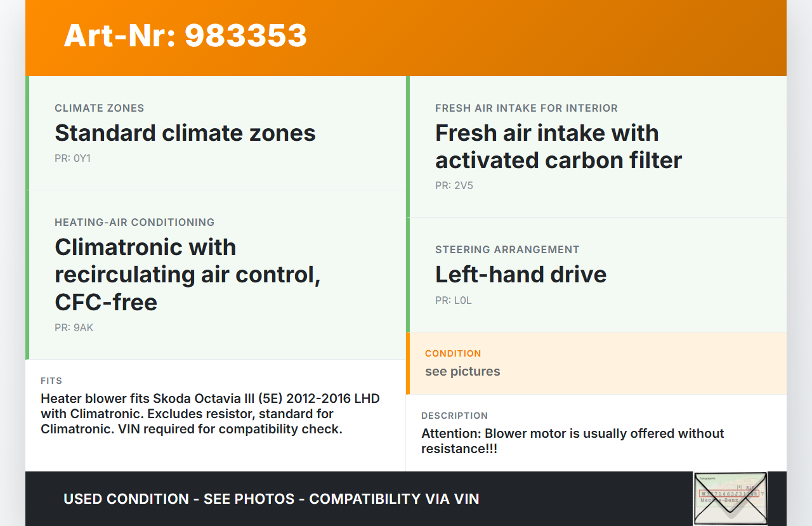
Task: Click the 'USED CONDITION - SEE PHOTOS' footer text
Action: pos(271,499)
